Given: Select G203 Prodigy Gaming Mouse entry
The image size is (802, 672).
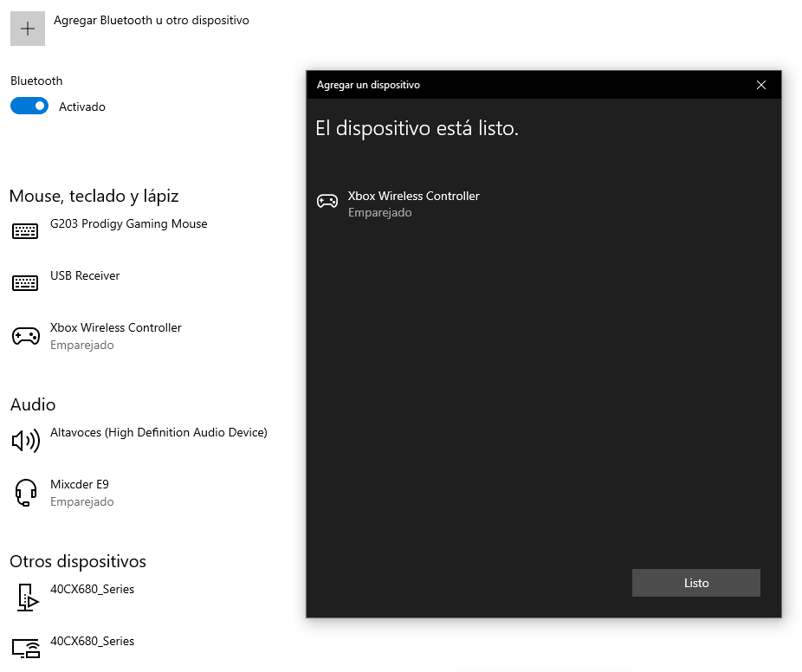Looking at the screenshot, I should (128, 224).
